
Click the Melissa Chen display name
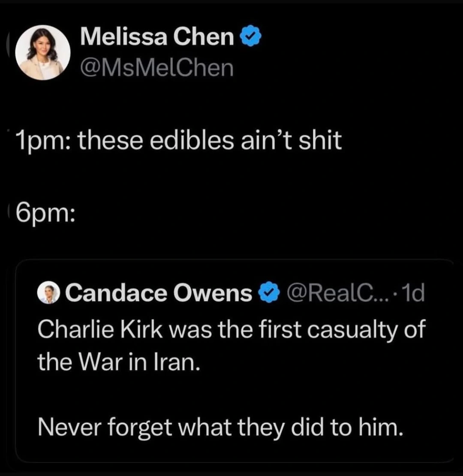coord(157,39)
